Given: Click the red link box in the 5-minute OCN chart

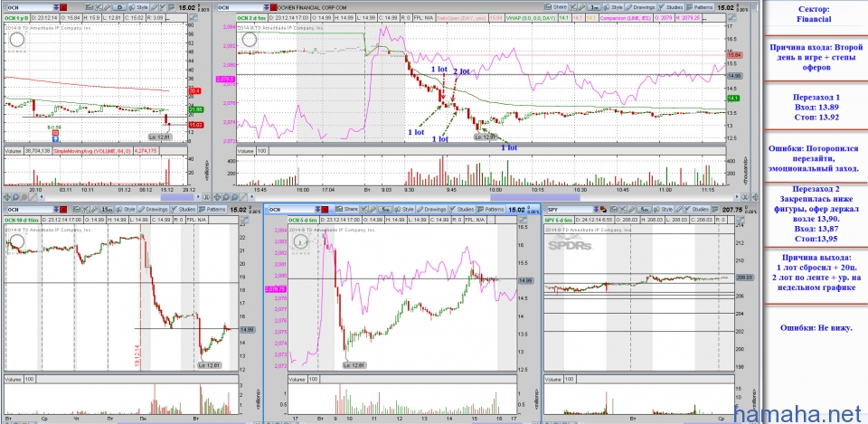Looking at the screenshot, I should pyautogui.click(x=325, y=210).
